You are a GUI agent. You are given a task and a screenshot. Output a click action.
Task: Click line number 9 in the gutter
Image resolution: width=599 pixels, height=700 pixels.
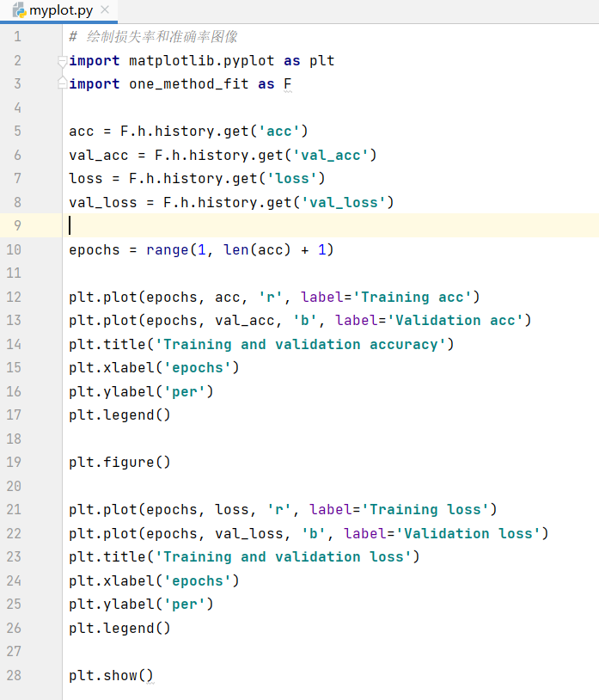[x=17, y=225]
